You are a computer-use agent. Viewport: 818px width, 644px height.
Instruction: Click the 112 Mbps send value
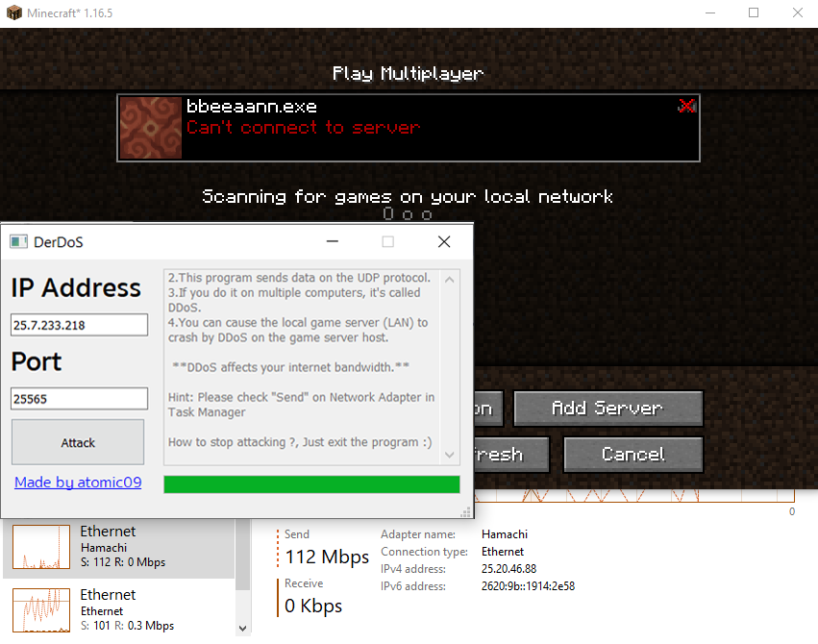327,557
